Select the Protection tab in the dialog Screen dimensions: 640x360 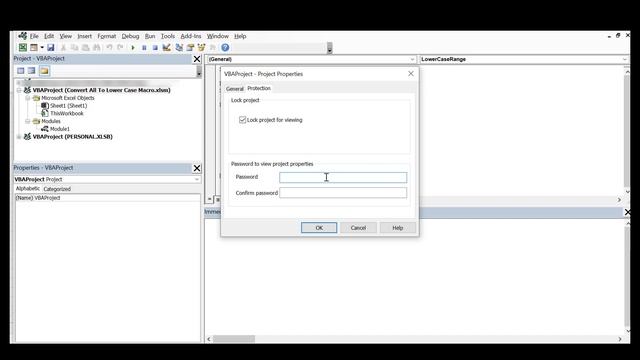pos(259,88)
